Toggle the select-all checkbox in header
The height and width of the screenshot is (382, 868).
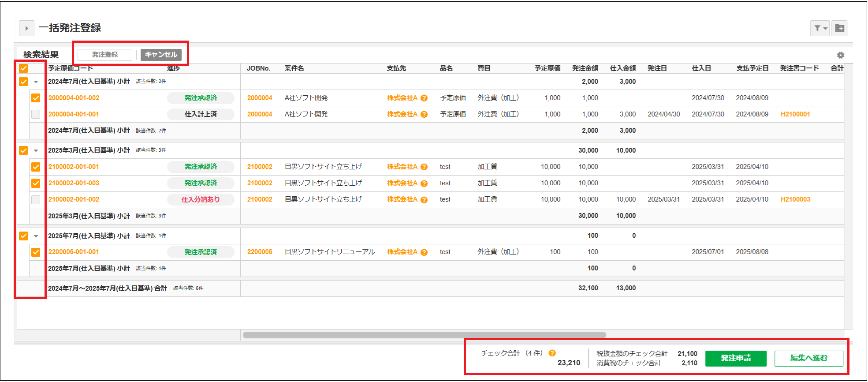pyautogui.click(x=23, y=68)
